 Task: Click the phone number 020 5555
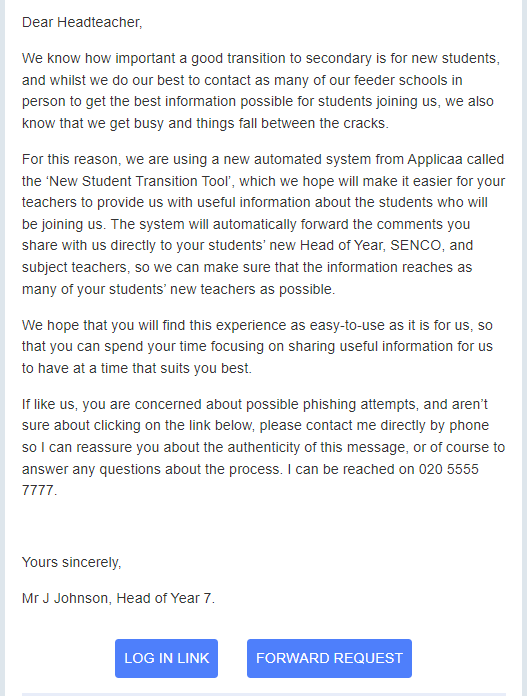click(448, 469)
